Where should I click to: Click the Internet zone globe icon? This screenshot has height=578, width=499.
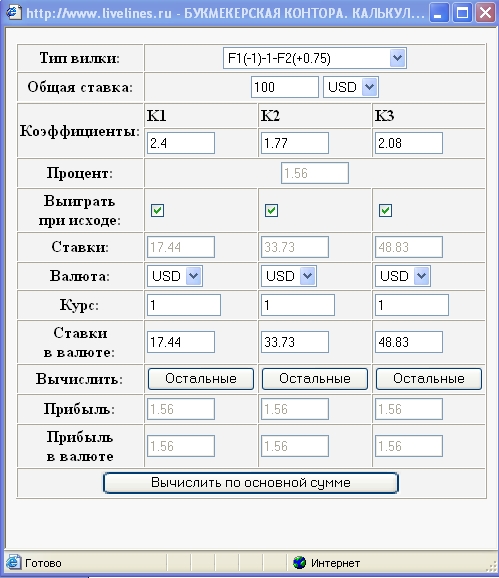(x=300, y=563)
